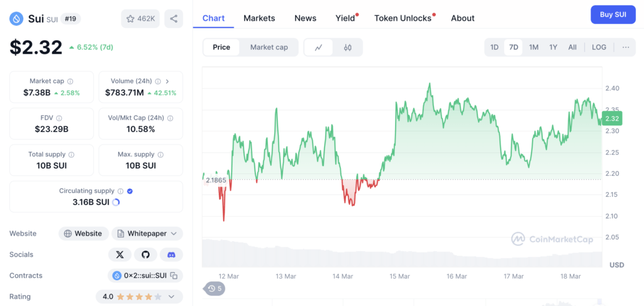Click the $783.71M volume value
This screenshot has width=644, height=306.
pyautogui.click(x=125, y=93)
